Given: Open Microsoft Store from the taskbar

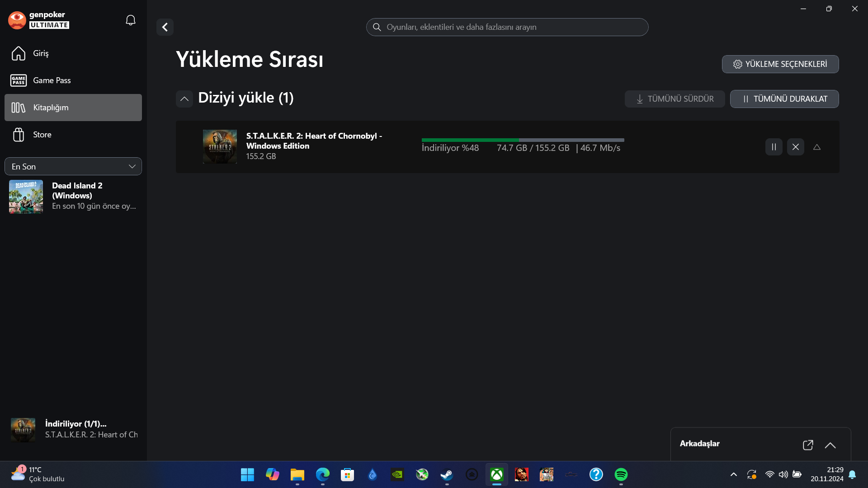Looking at the screenshot, I should 347,474.
